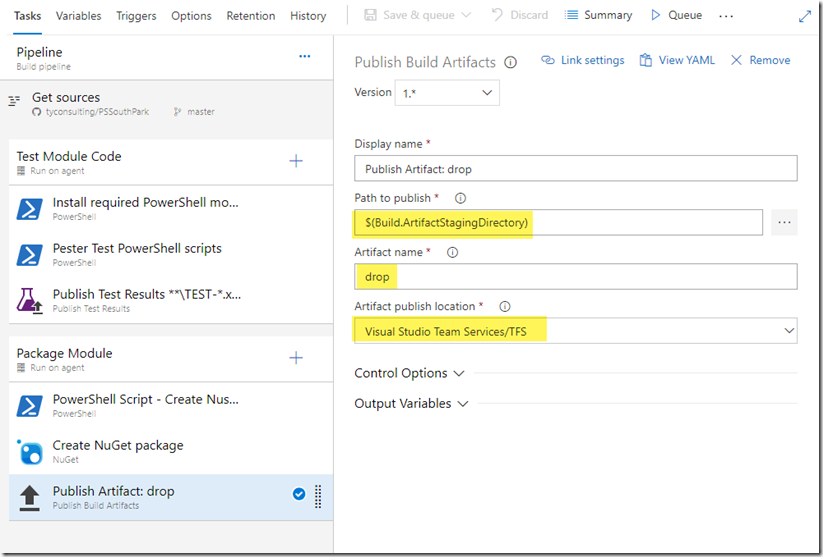Image resolution: width=823 pixels, height=557 pixels.
Task: Open the History tab
Action: (308, 16)
